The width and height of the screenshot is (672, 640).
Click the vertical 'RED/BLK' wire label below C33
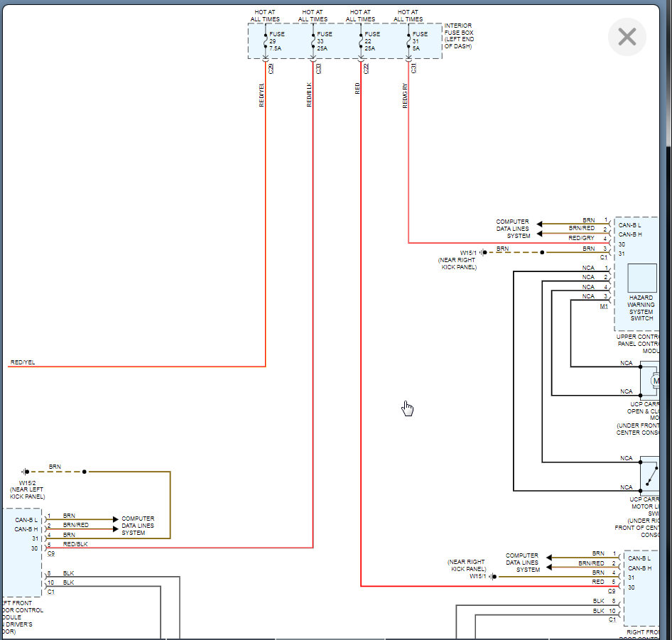(x=309, y=94)
